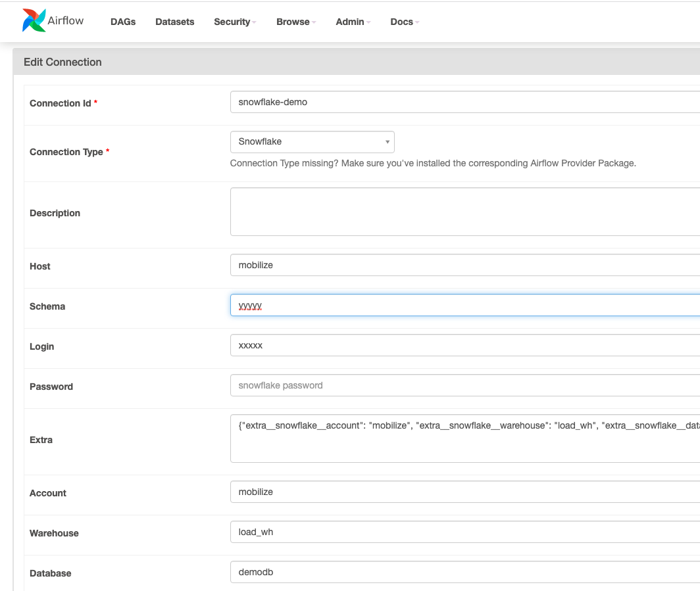Click the snowflake password field
Viewport: 700px width, 591px height.
[x=465, y=385]
